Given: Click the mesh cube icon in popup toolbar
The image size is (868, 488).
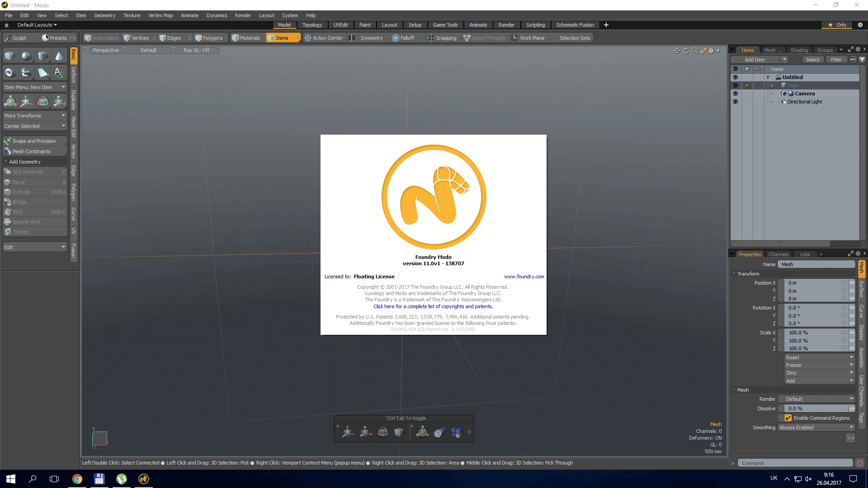Looking at the screenshot, I should point(398,432).
